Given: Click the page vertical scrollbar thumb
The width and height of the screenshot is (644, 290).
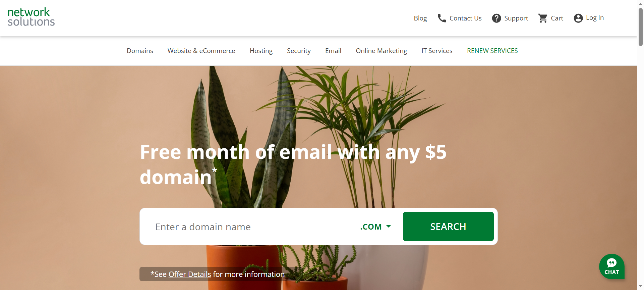Looking at the screenshot, I should (x=641, y=27).
